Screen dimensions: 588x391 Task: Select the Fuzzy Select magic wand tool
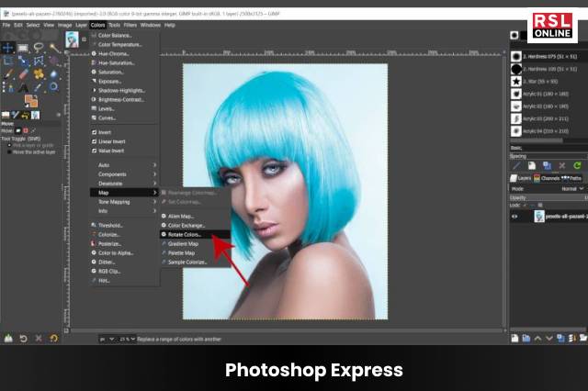click(x=54, y=48)
